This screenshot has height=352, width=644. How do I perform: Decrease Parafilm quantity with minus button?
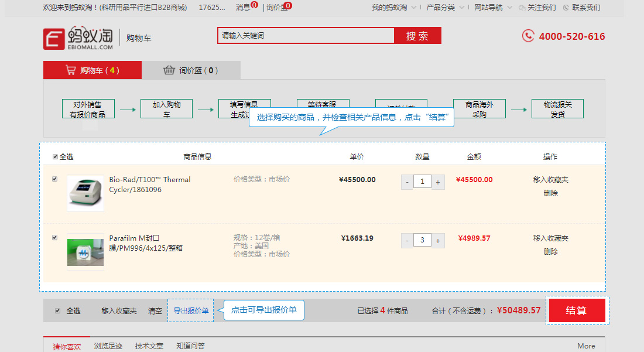(x=407, y=241)
